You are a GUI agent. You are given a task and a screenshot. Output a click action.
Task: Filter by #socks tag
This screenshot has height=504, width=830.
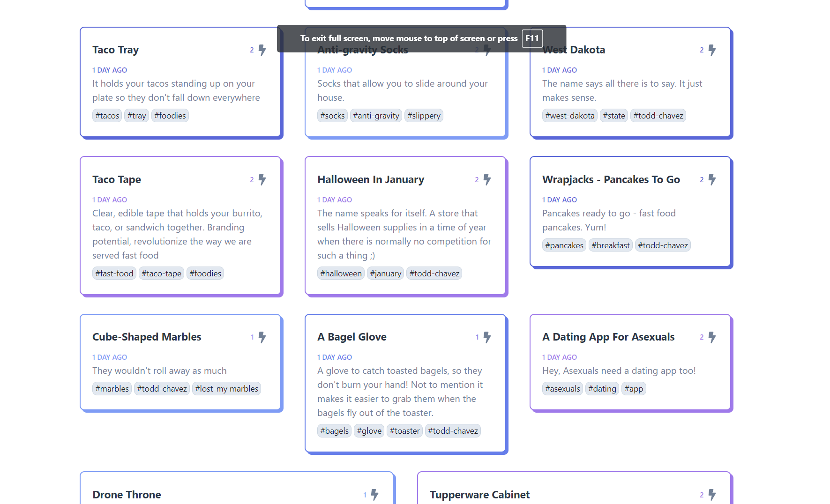(332, 116)
